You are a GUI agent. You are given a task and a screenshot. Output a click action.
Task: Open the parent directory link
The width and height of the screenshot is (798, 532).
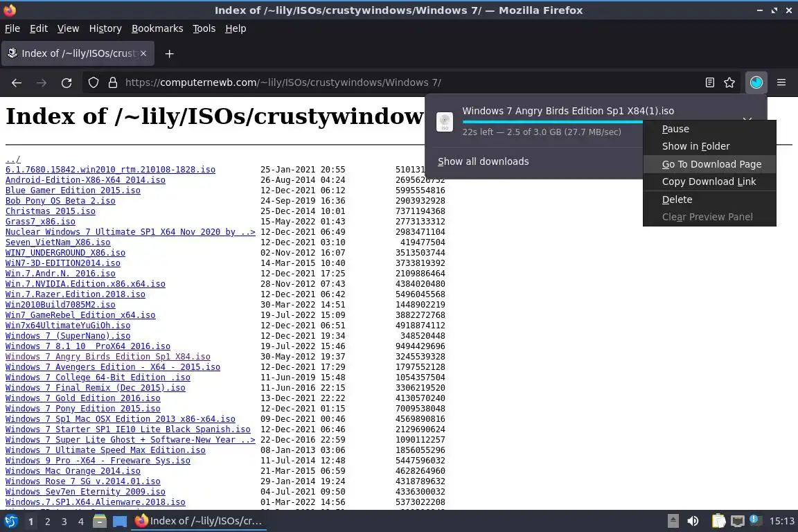click(12, 159)
